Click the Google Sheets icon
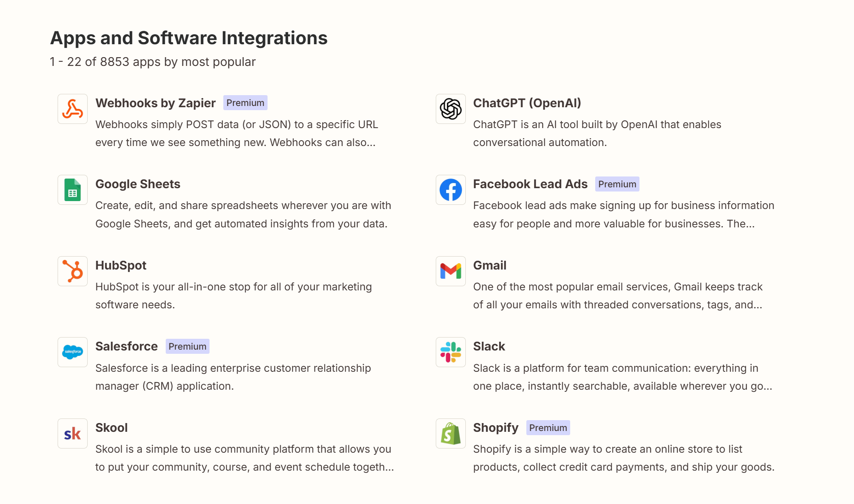854x504 pixels. [x=72, y=190]
